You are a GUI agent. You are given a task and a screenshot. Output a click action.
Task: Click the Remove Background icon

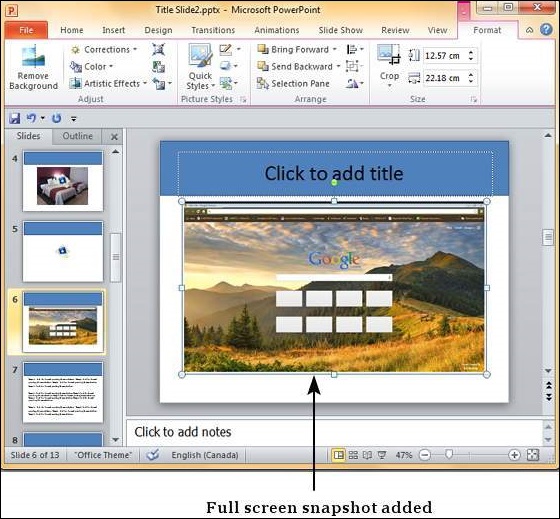click(x=33, y=56)
